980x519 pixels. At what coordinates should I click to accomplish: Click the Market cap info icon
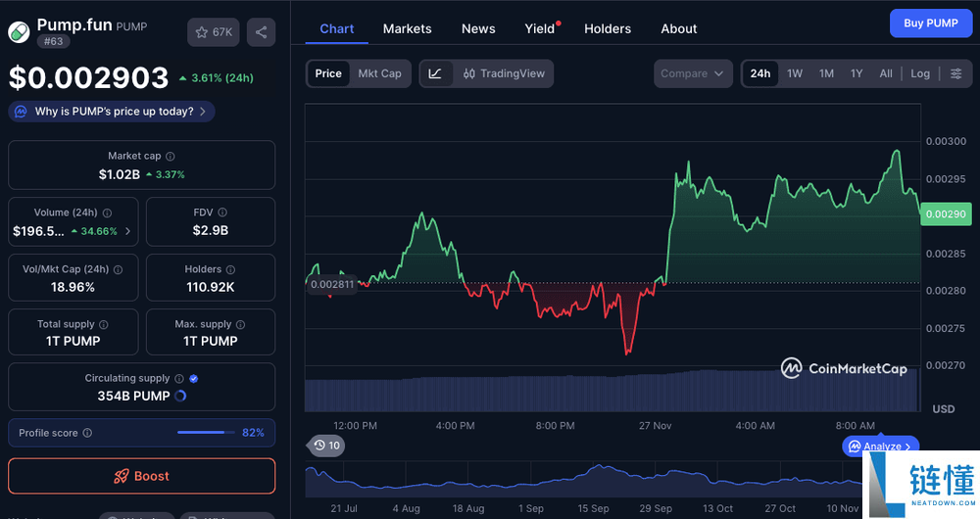point(171,157)
